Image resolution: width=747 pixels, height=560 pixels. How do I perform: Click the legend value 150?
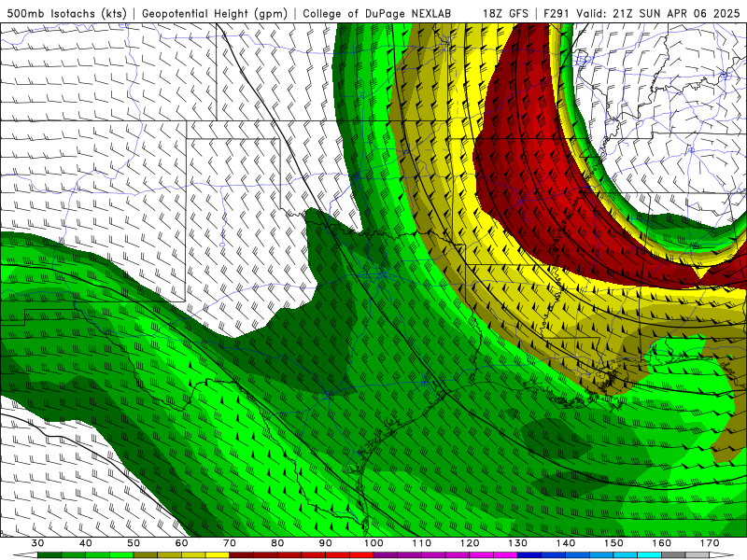(613, 543)
